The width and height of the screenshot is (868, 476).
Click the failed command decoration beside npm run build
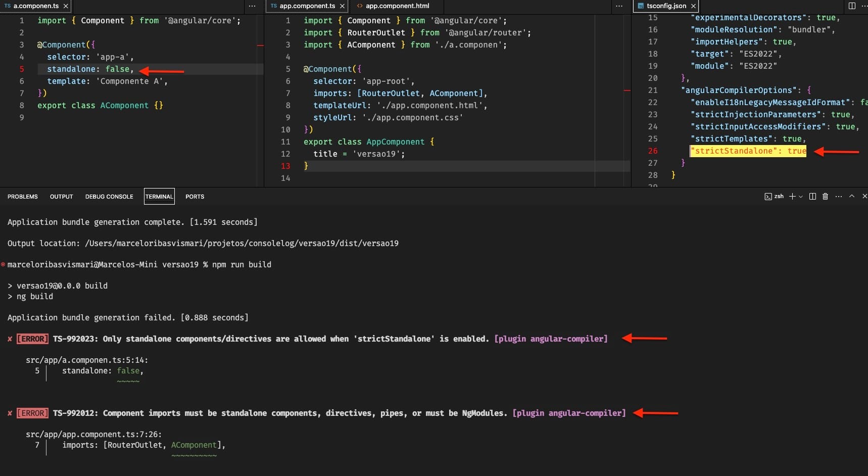4,264
